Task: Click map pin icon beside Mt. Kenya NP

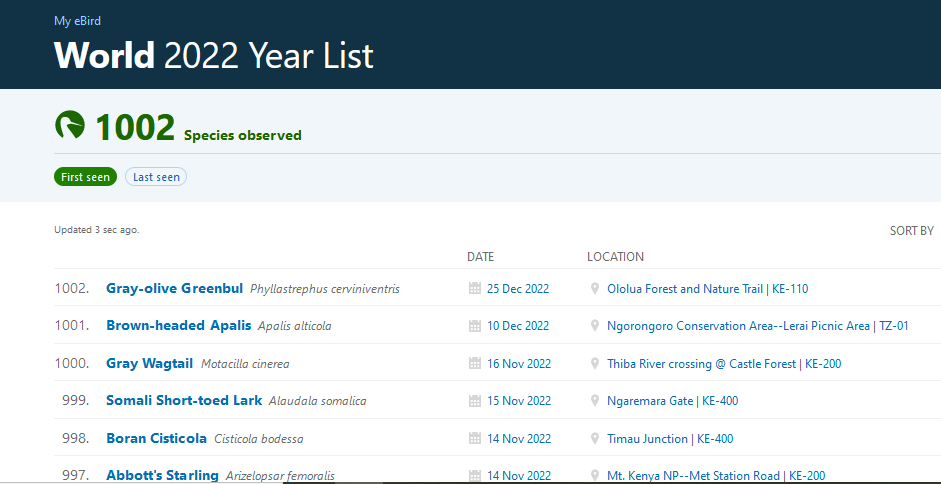Action: point(595,476)
